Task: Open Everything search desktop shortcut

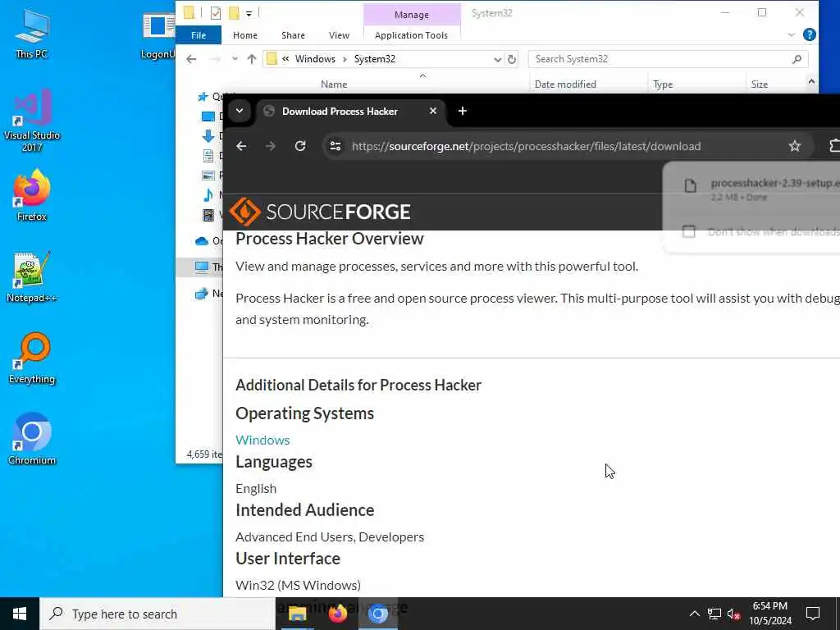Action: tap(32, 358)
